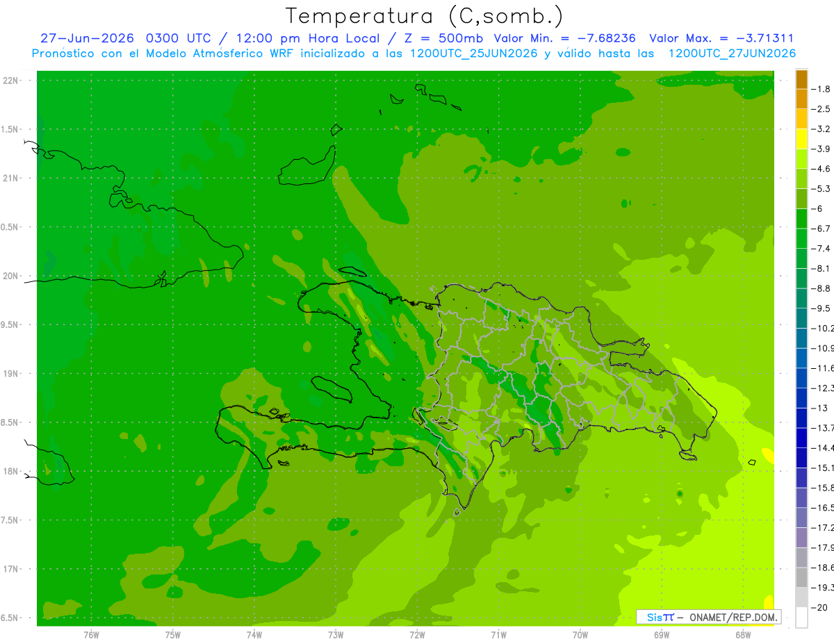Click the "-13" legend value
The height and width of the screenshot is (644, 834).
pyautogui.click(x=819, y=408)
